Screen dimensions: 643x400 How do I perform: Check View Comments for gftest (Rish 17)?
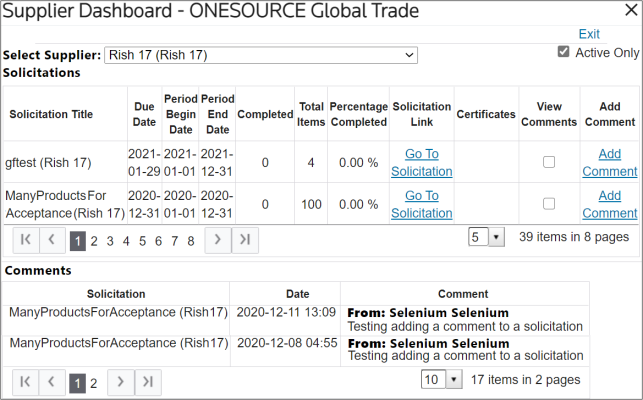549,162
